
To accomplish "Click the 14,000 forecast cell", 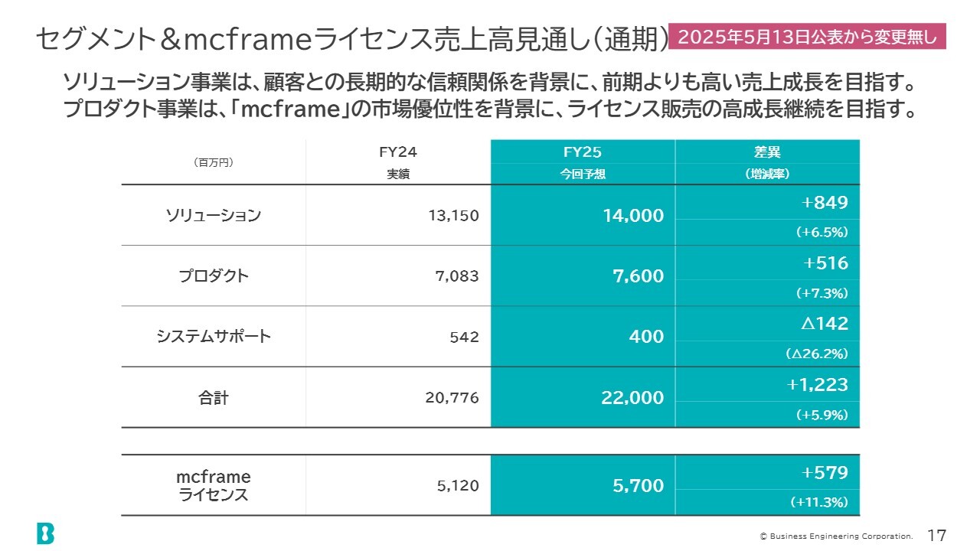I will point(583,216).
